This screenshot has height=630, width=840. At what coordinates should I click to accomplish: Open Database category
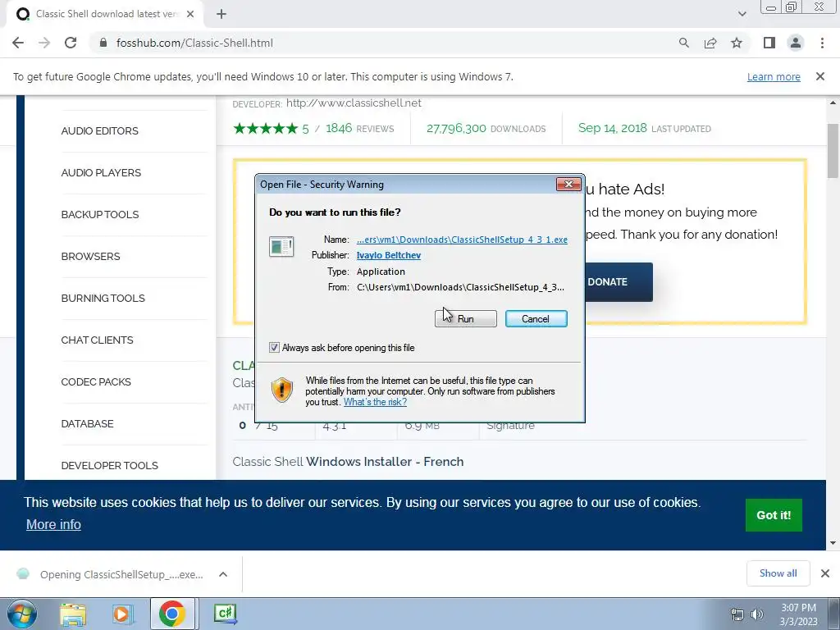[87, 423]
